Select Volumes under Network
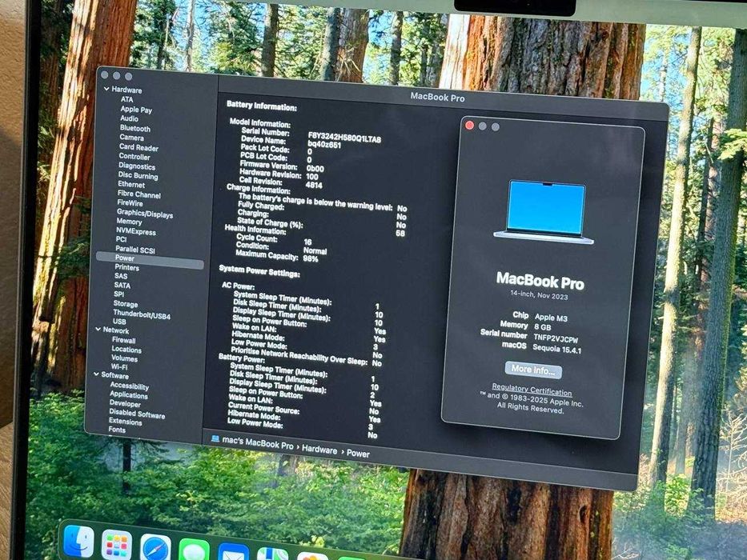This screenshot has height=560, width=747. pos(125,358)
